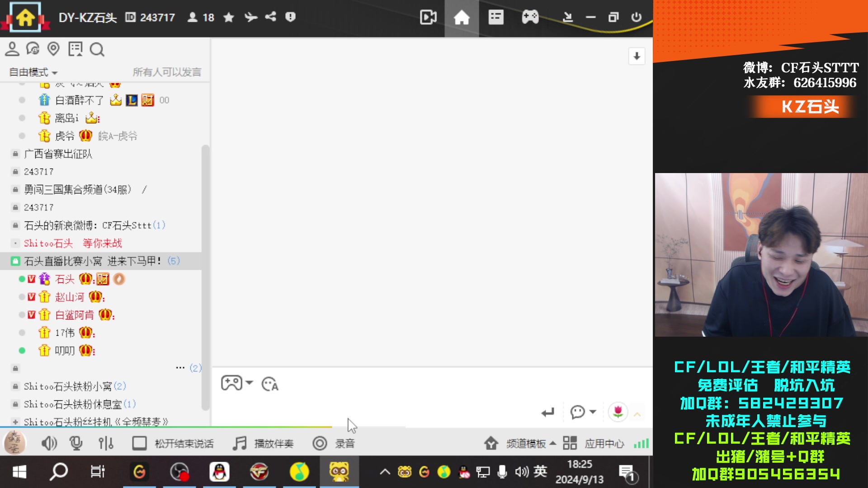Open QQ Music from the taskbar
868x488 pixels.
point(299,472)
